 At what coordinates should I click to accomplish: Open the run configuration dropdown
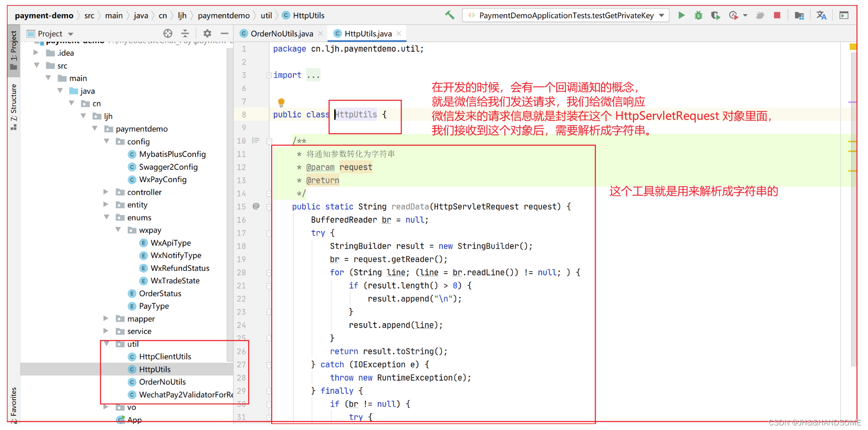click(x=662, y=15)
